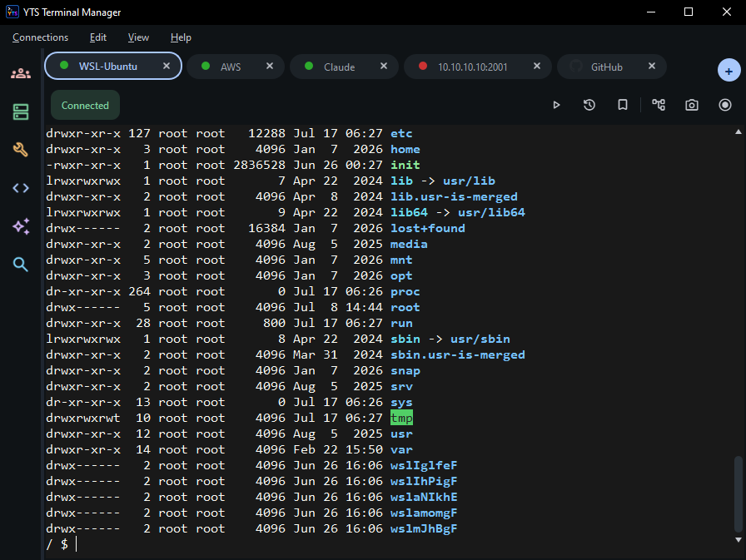Click red status dot on 10.10.10.10:2001 tab
Screen dimensions: 746x560
[x=423, y=66]
